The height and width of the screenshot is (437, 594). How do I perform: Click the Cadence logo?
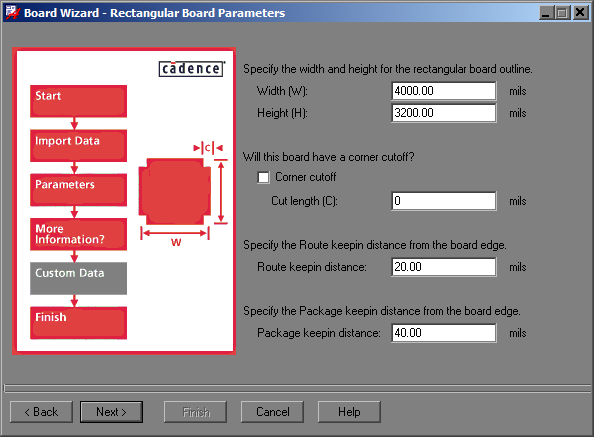[191, 69]
